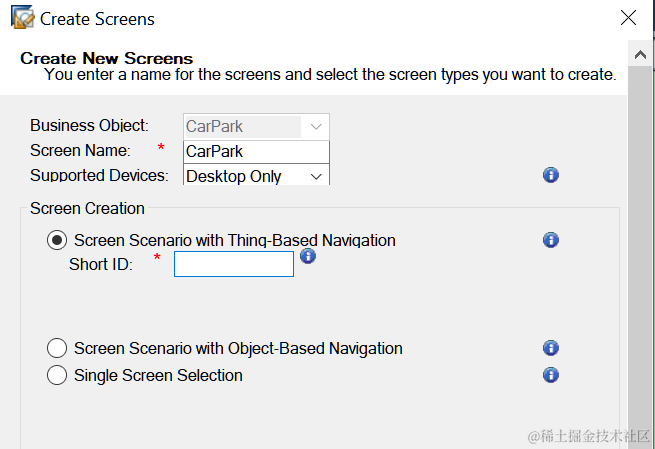
Task: Click the Create Screens window title icon
Action: [x=21, y=18]
